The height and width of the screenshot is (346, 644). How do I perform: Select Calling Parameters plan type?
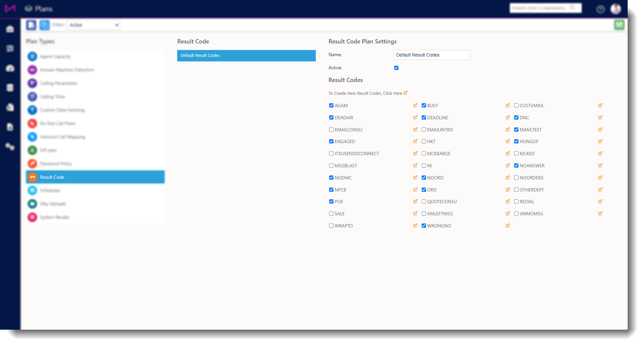95,83
